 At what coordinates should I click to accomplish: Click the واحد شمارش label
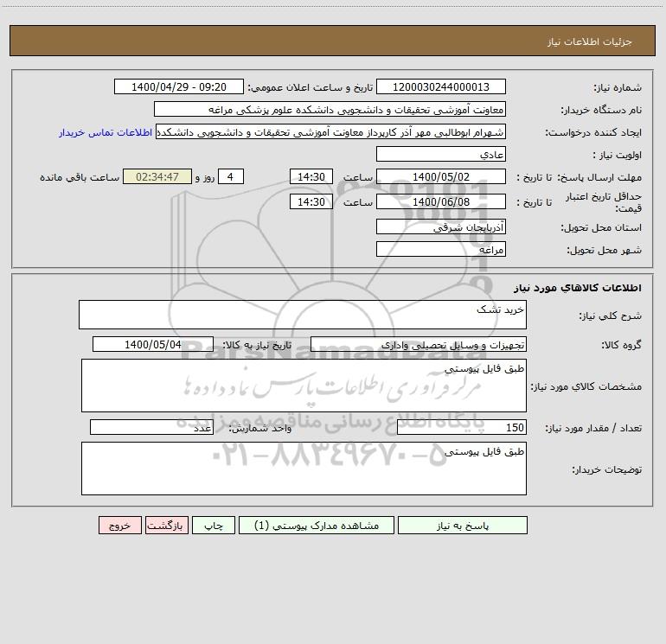[260, 429]
